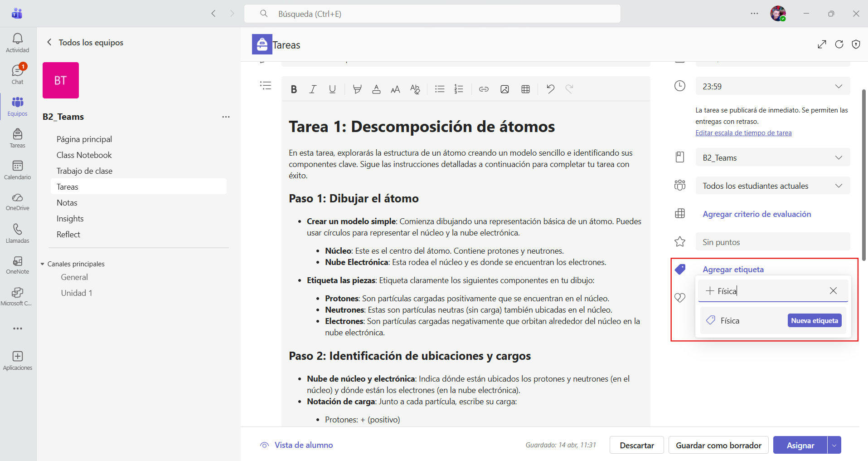Open Calendario from the app rail
The width and height of the screenshot is (868, 461).
18,170
